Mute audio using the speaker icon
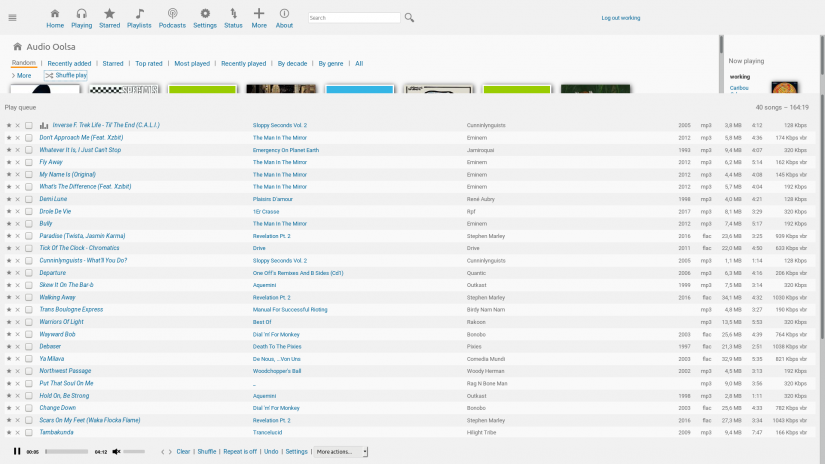The image size is (825, 464). coord(116,451)
